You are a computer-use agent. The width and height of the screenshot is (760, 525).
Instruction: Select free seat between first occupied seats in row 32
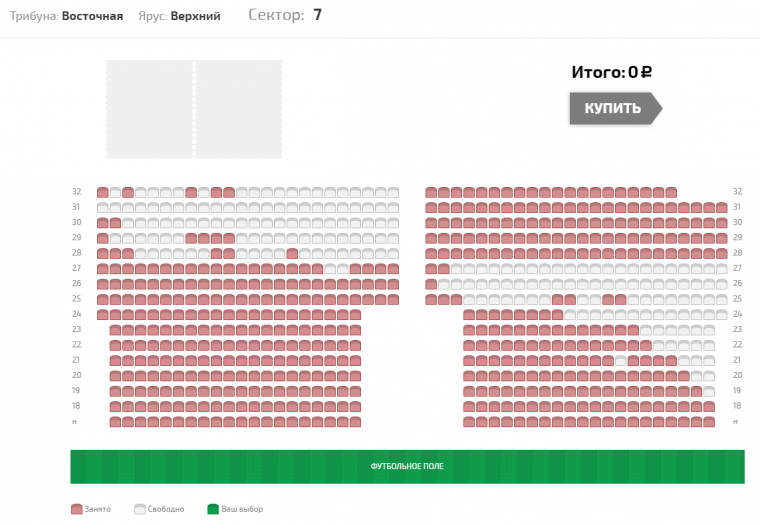(x=115, y=192)
